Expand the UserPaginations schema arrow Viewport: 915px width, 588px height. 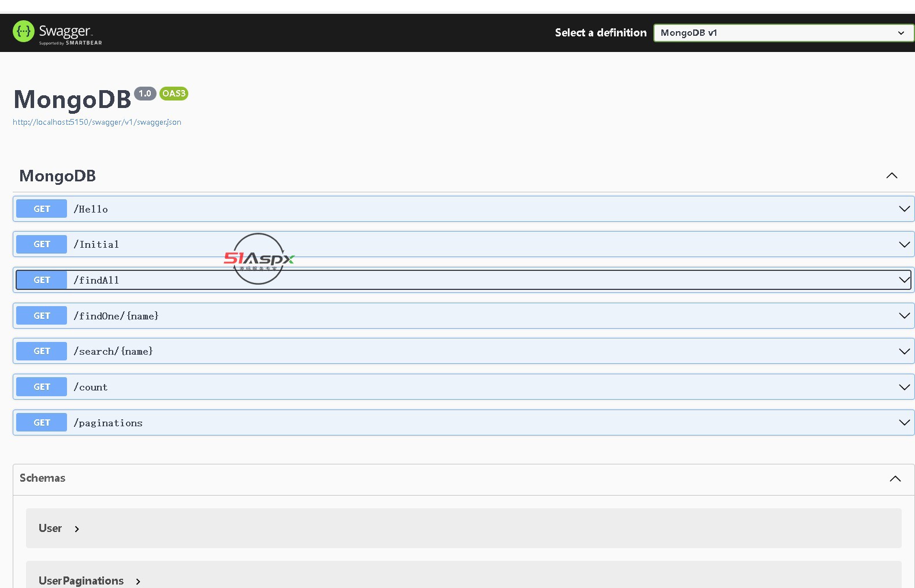click(x=138, y=582)
